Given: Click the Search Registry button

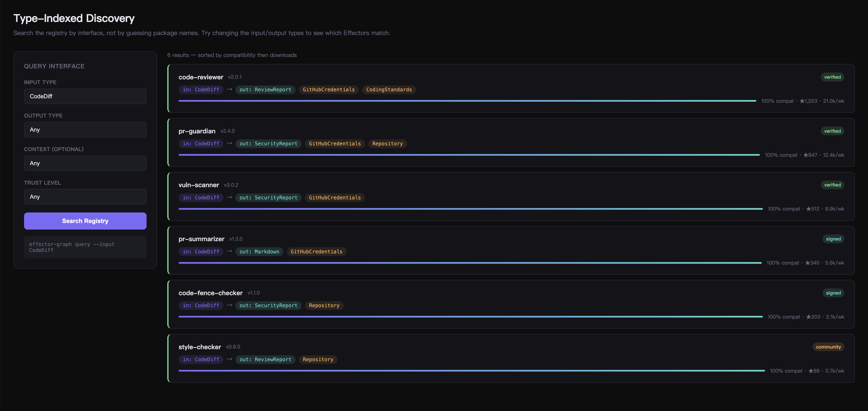Looking at the screenshot, I should point(85,221).
